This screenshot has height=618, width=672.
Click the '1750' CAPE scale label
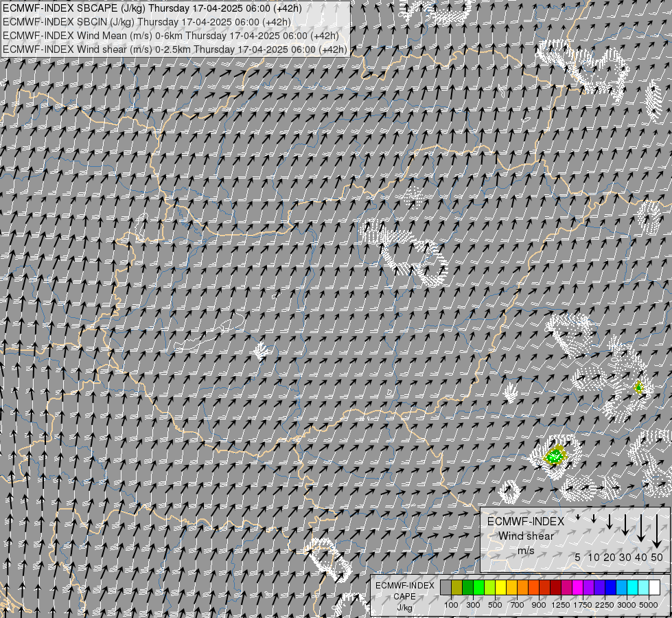(x=583, y=605)
